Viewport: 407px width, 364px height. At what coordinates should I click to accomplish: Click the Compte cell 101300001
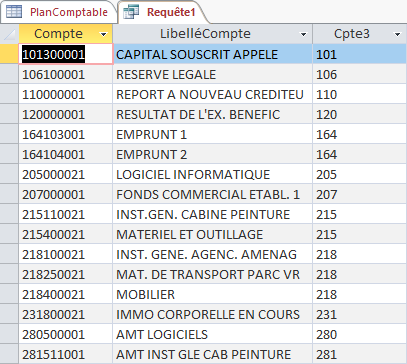(x=66, y=54)
